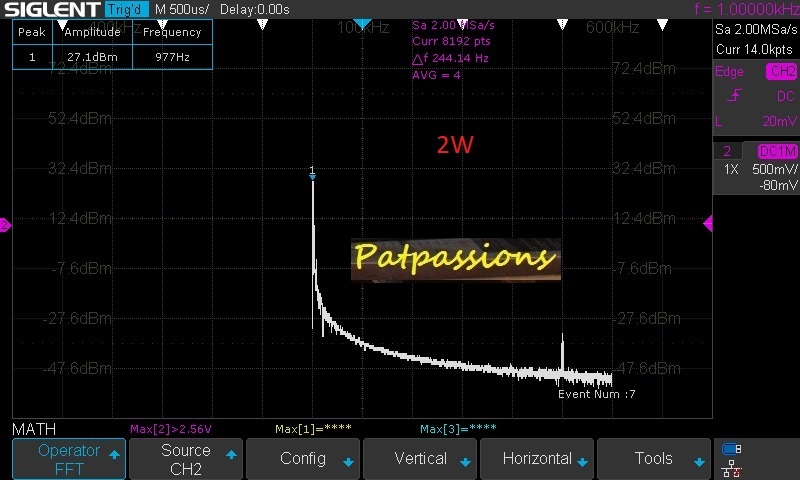The image size is (800, 480).
Task: Open the Vertical settings menu
Action: click(420, 459)
